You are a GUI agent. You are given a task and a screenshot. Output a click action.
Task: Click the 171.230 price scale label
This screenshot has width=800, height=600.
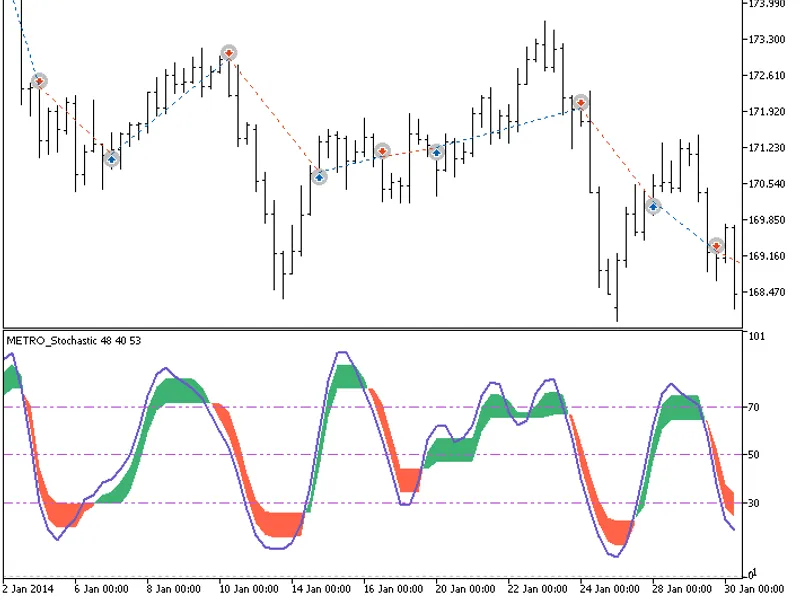[x=766, y=147]
